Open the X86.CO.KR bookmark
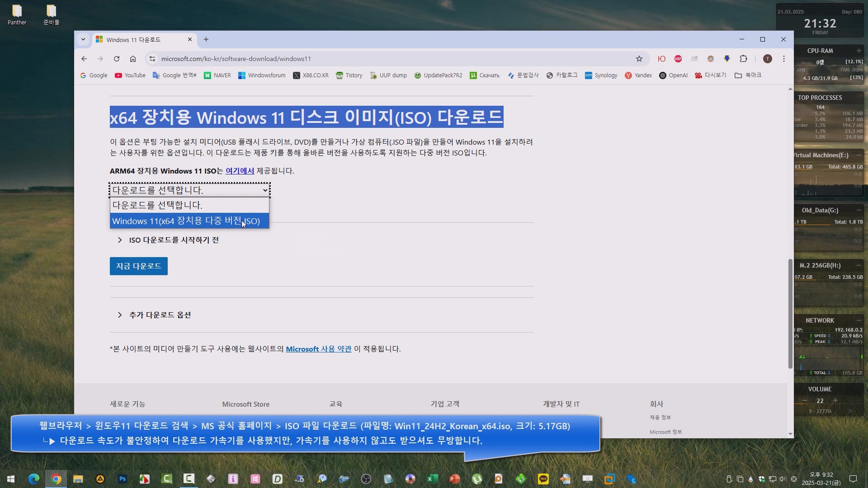The image size is (868, 488). pyautogui.click(x=311, y=75)
